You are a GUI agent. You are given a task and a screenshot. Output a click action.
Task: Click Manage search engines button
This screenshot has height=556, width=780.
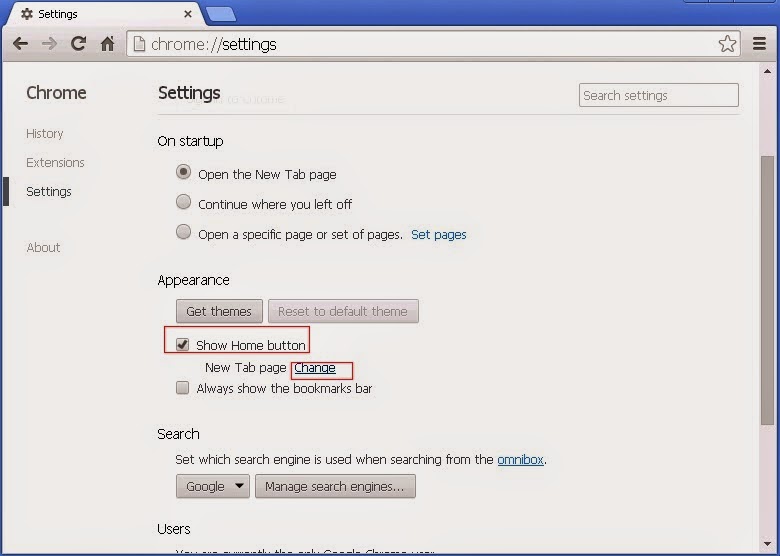click(335, 486)
